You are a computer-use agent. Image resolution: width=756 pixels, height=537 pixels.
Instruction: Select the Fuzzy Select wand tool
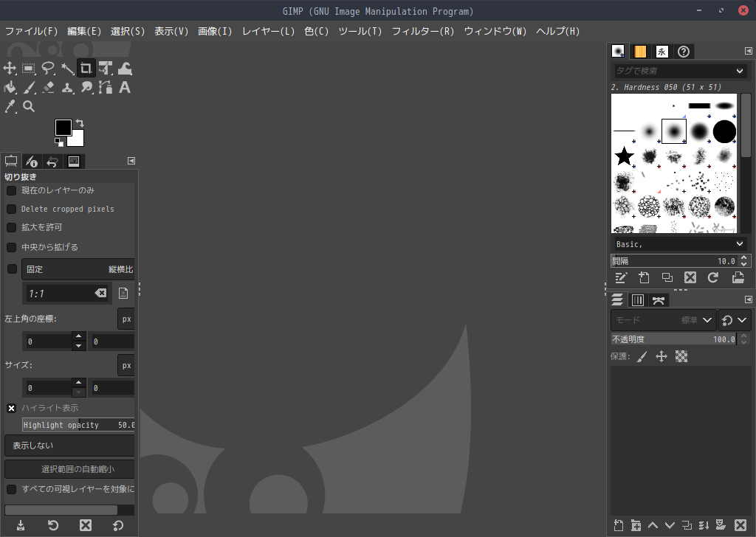coord(67,69)
